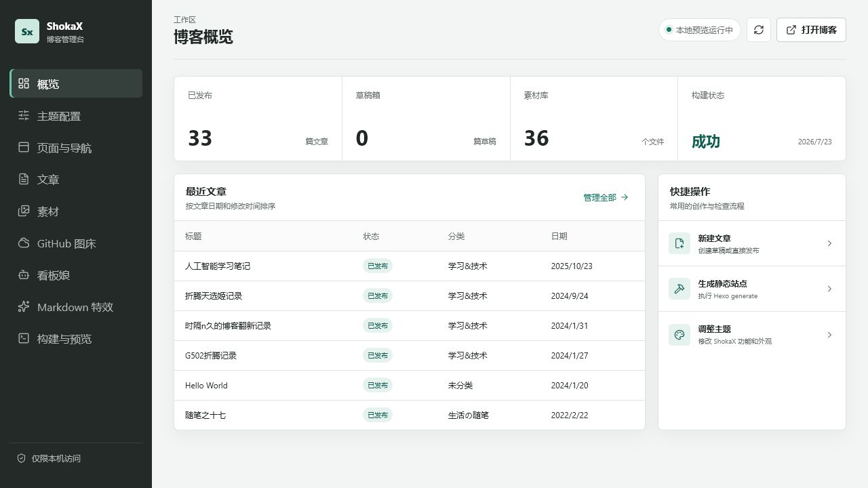Click the 构建与预览 terminal icon
The width and height of the screenshot is (868, 488).
24,338
